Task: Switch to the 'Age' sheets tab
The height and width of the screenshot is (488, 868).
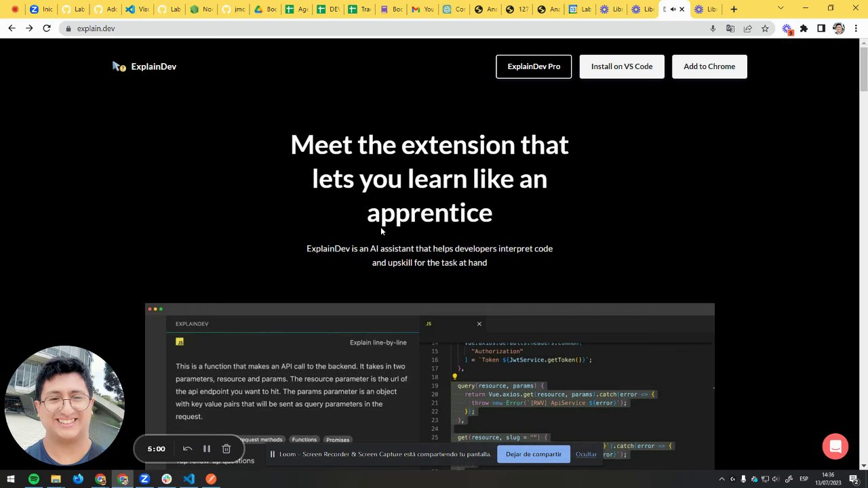Action: [x=296, y=9]
